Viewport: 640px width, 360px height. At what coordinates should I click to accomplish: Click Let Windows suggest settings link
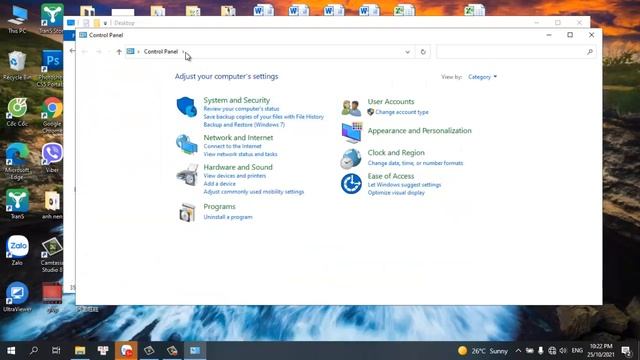tap(404, 185)
